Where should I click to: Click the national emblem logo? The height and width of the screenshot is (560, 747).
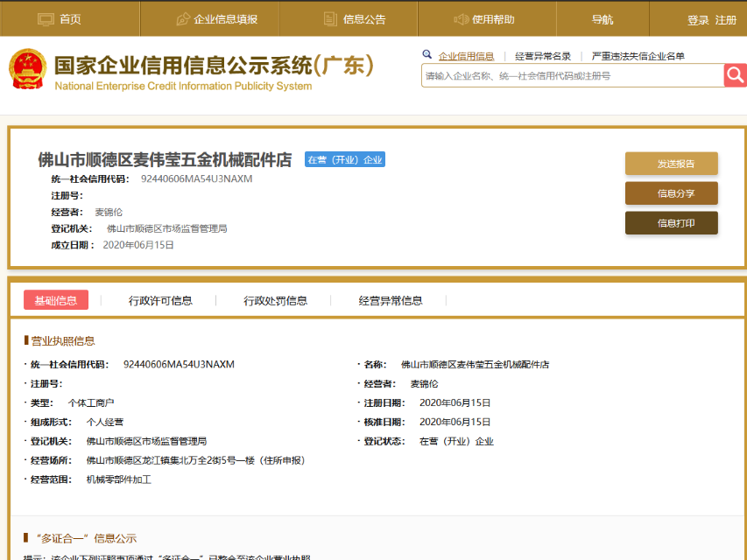28,69
